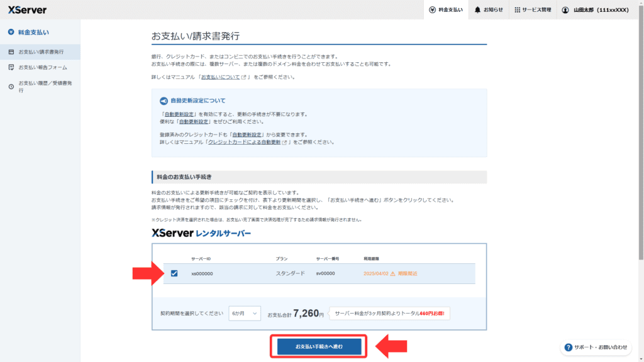The height and width of the screenshot is (362, 644).
Task: Follow 自動更新設定 link after 登録済みのクレジットカードも
Action: (x=247, y=135)
